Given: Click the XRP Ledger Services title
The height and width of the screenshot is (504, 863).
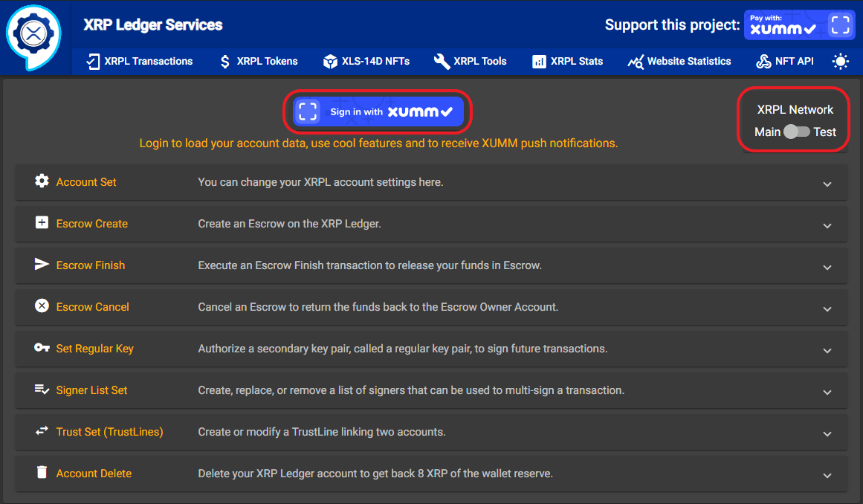Looking at the screenshot, I should (153, 25).
